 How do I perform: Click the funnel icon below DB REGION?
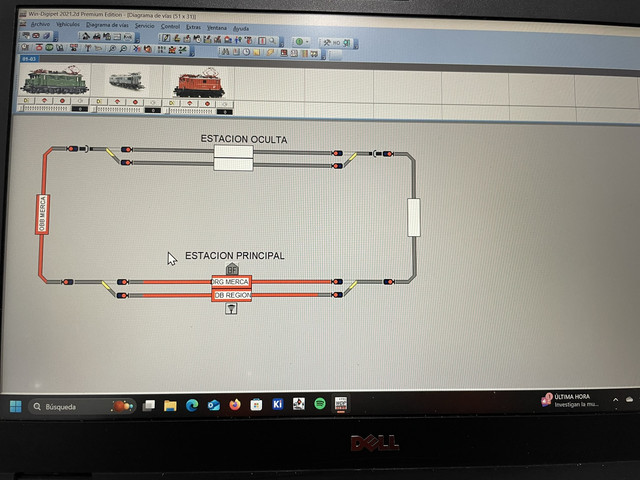231,309
